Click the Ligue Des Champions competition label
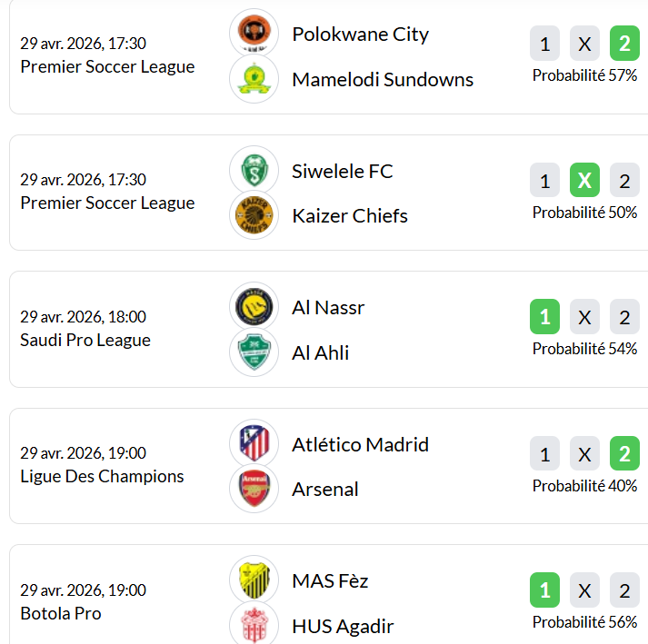 click(102, 476)
